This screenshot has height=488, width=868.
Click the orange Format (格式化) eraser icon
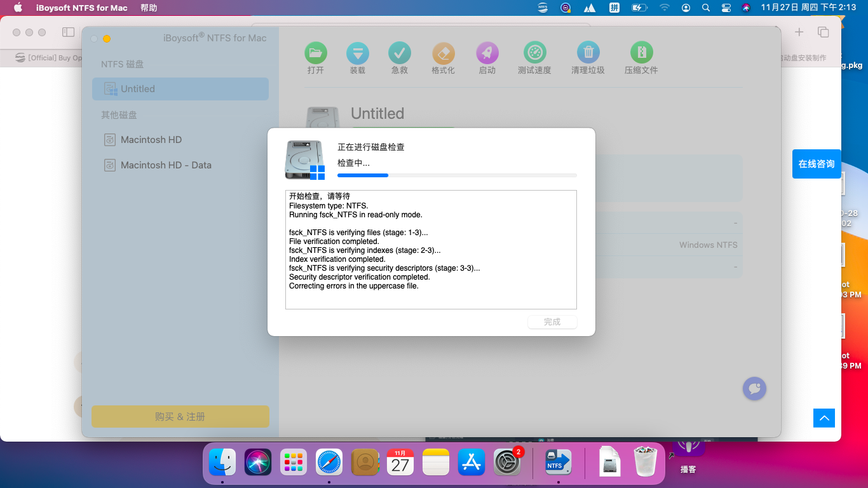click(444, 53)
